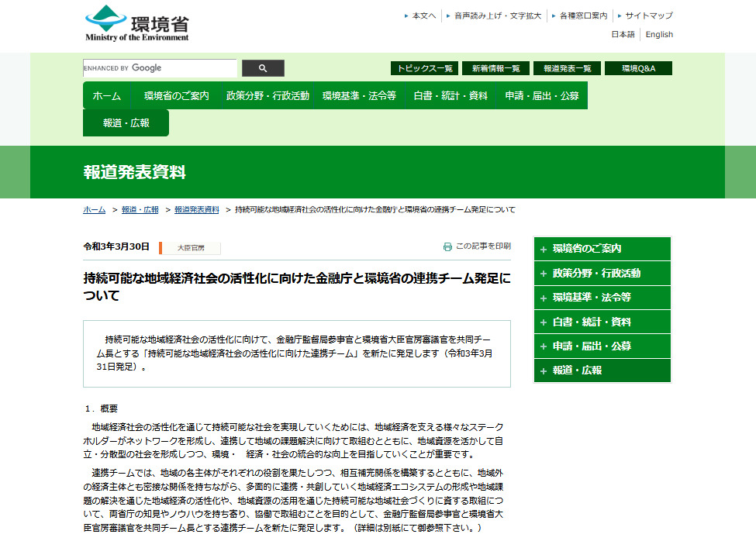This screenshot has height=548, width=756.
Task: Click the トピックス一覧 button
Action: point(424,68)
